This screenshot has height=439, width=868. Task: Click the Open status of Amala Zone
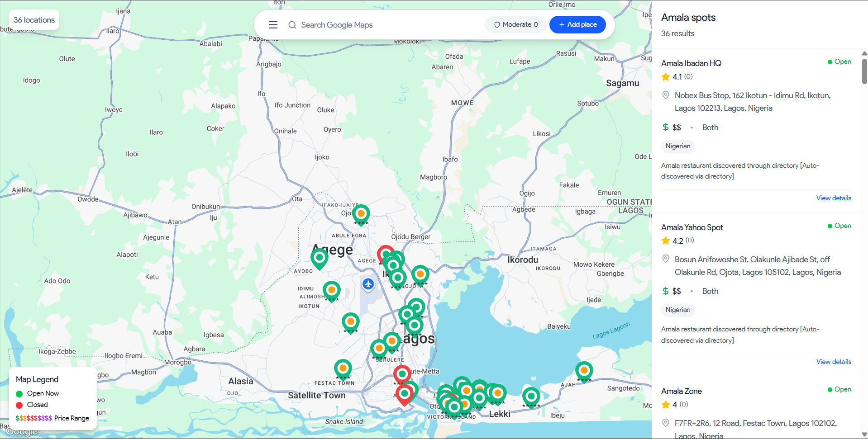point(839,389)
